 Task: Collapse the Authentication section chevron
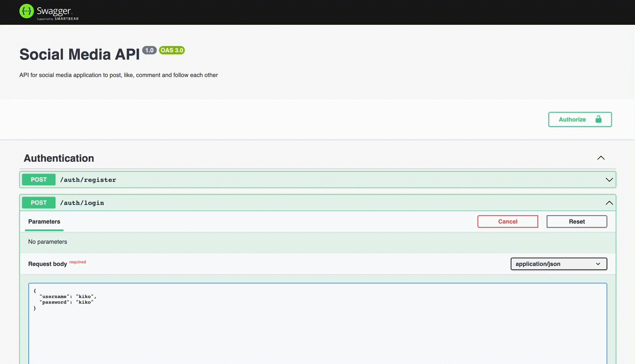tap(601, 158)
